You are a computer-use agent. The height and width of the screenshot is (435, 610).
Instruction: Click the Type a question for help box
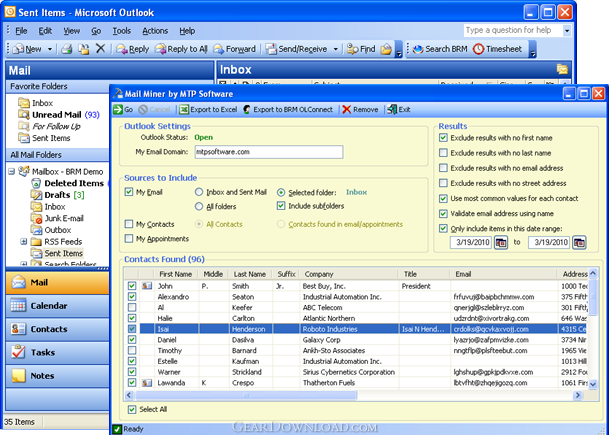[513, 30]
